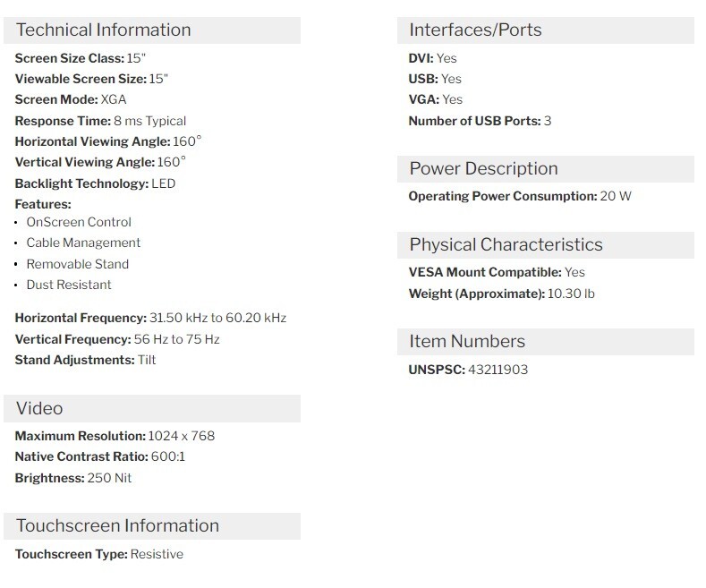Click the Maximum Resolution 1024 x 768 value
The image size is (706, 588).
tap(182, 436)
